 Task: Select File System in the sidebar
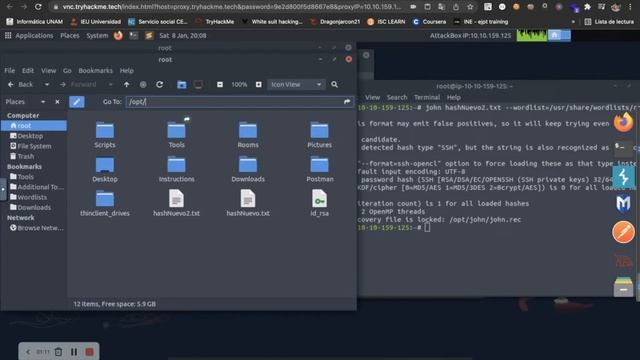click(34, 146)
